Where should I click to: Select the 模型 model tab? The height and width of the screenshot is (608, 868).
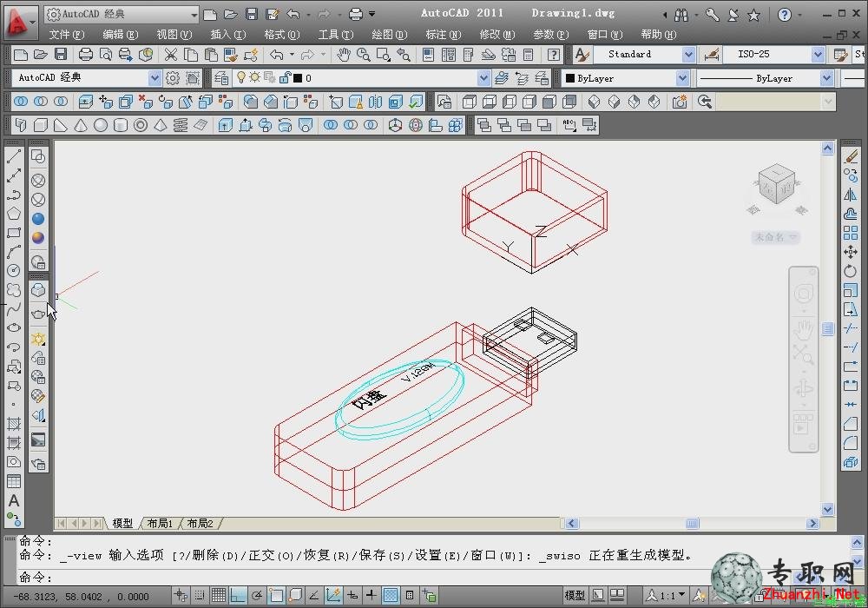(x=122, y=523)
